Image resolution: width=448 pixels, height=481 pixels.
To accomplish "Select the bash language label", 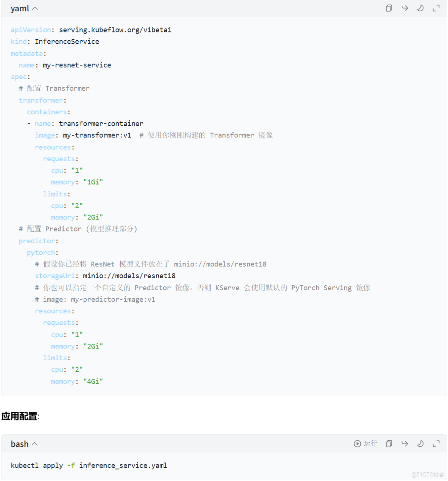I will click(19, 444).
